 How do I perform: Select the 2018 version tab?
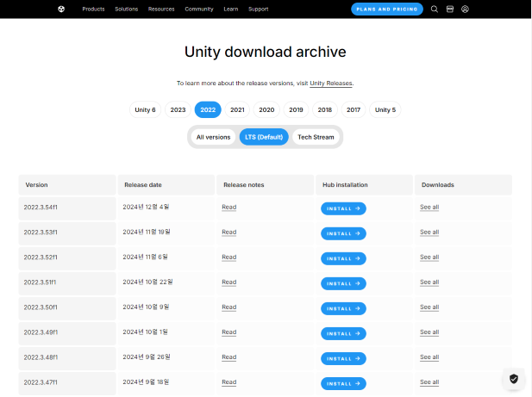tap(325, 109)
